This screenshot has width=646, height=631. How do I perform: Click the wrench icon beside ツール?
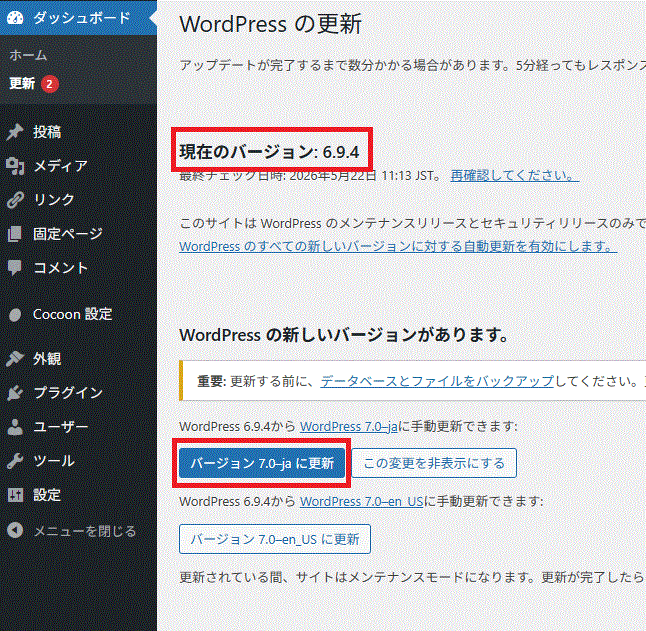click(15, 461)
